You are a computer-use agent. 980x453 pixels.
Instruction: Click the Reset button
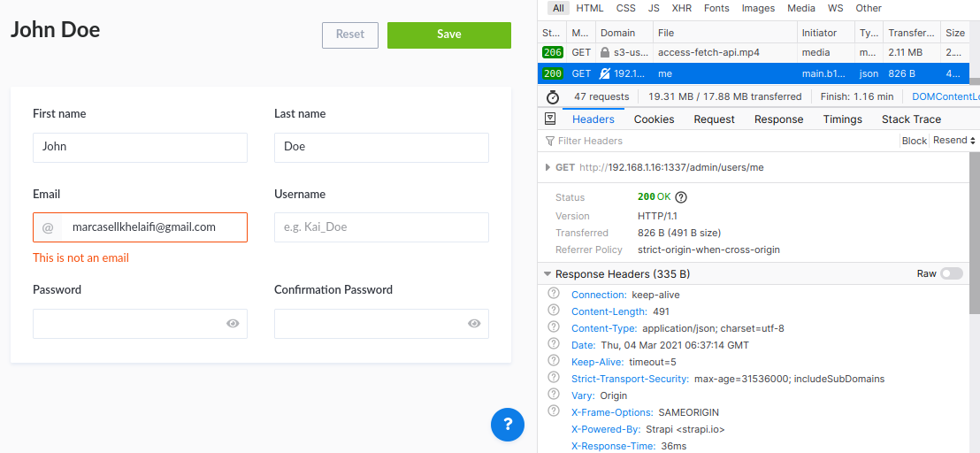tap(350, 35)
